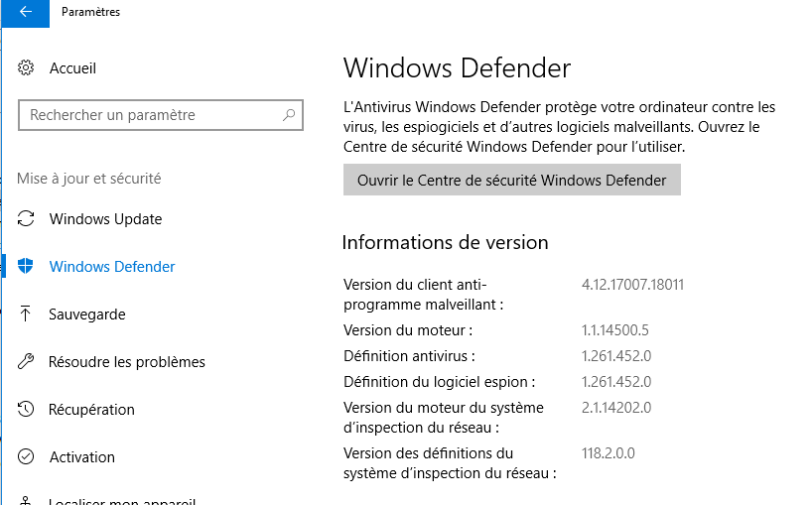
Task: Click the Résoudre les problèmes wrench icon
Action: 26,361
